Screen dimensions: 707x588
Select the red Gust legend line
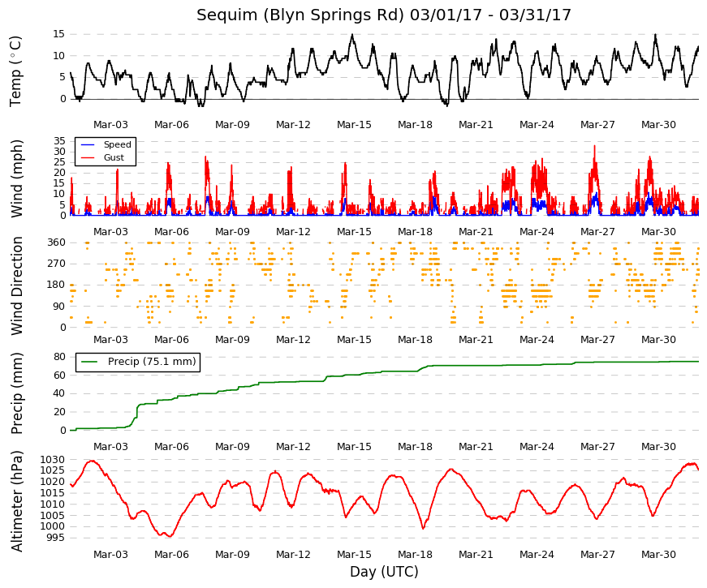pos(88,157)
